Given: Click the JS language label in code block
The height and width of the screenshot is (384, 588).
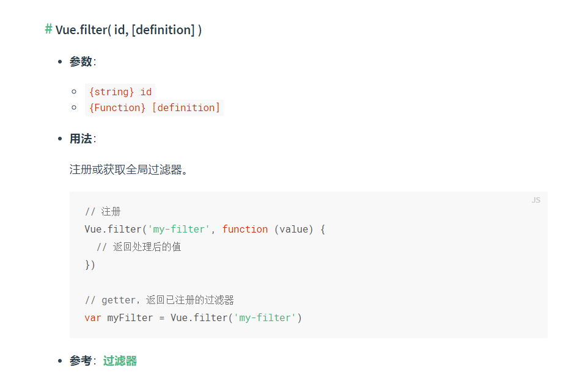Looking at the screenshot, I should (536, 200).
